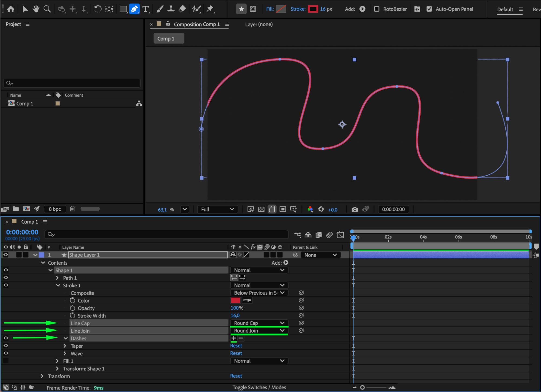Screen dimensions: 541x392
Task: Hide the Shape 1 group eye
Action: click(6, 270)
